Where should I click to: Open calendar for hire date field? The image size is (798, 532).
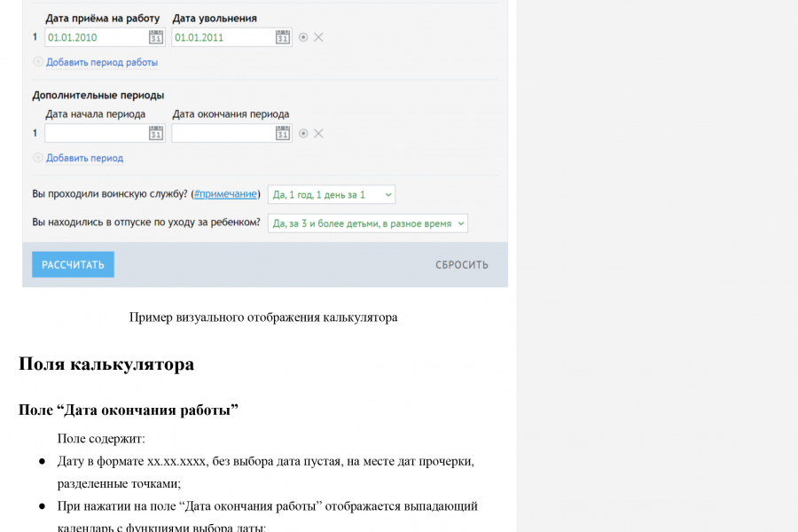click(156, 37)
